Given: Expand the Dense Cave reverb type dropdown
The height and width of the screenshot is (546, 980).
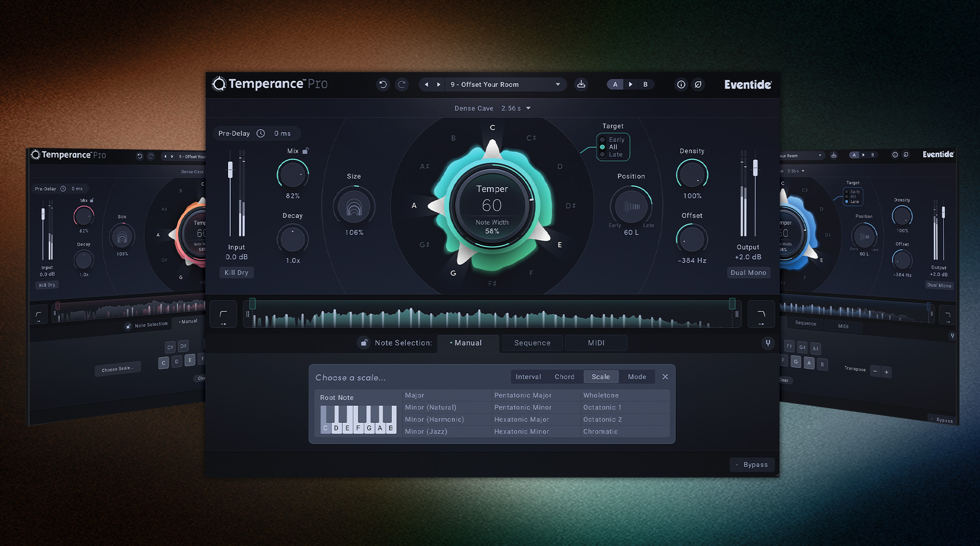Looking at the screenshot, I should (528, 108).
